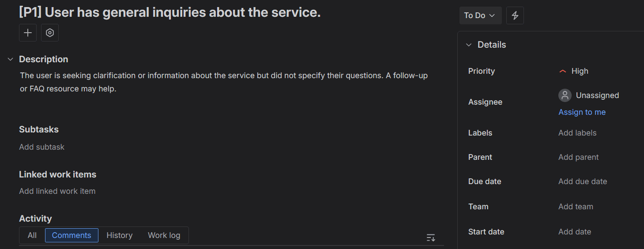Click the lightning bolt automation icon

(x=515, y=15)
